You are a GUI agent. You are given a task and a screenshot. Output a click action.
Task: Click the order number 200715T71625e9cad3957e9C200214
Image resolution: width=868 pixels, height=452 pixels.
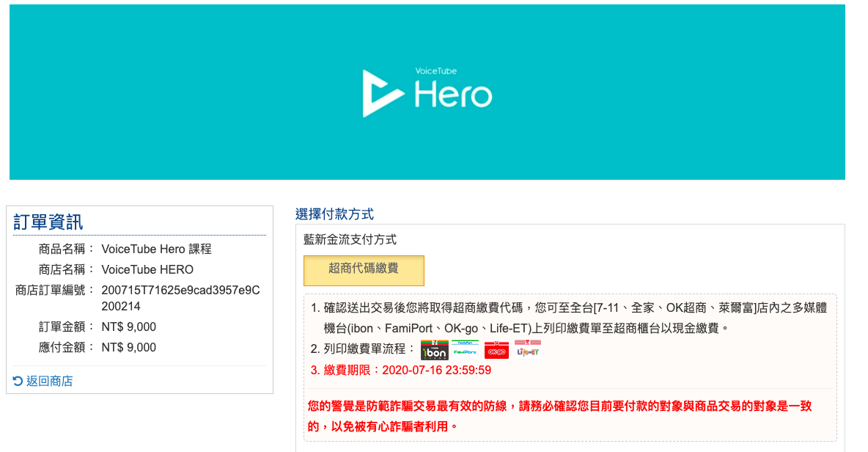pyautogui.click(x=180, y=298)
